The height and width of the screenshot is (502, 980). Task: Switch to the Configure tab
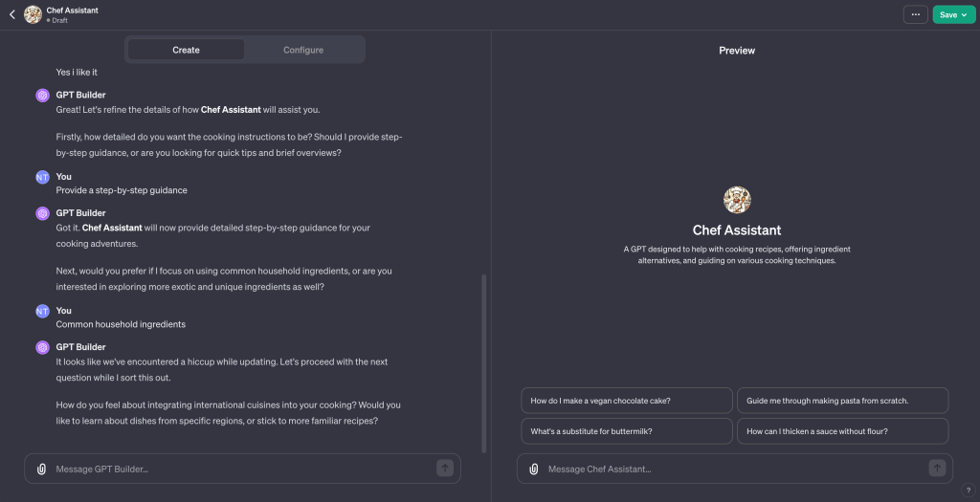point(303,50)
